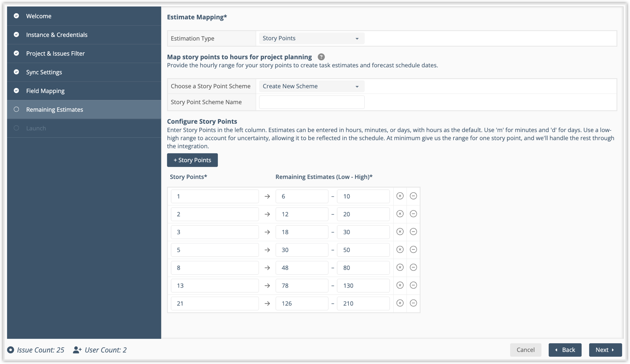Clear estimates for story point 5 row

coord(400,250)
